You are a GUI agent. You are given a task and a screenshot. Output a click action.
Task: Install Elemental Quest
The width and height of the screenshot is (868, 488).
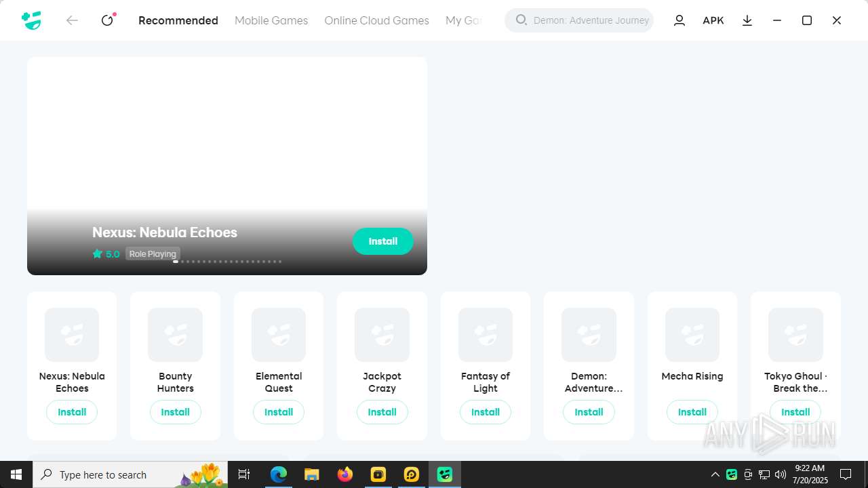[279, 412]
